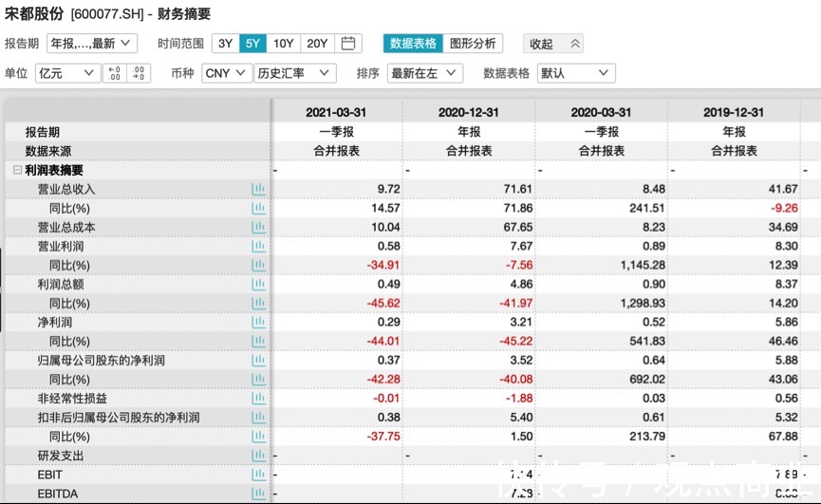Select the 5Y time range
The width and height of the screenshot is (821, 504).
point(252,44)
